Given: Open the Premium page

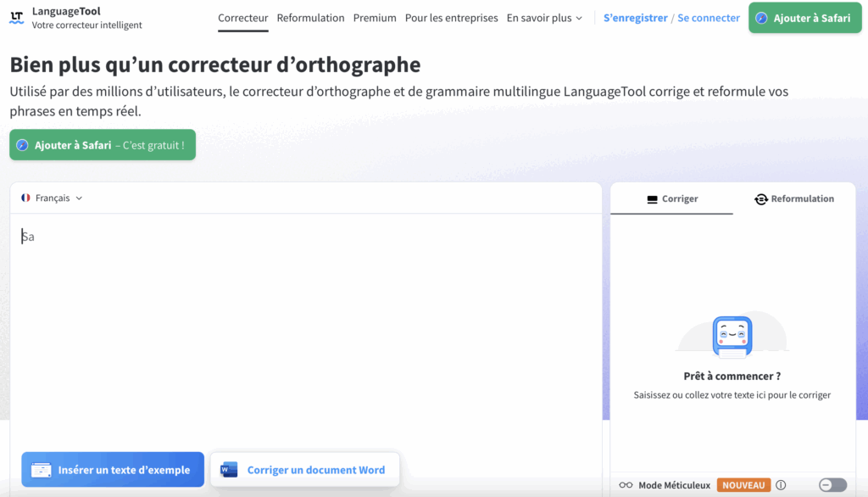Looking at the screenshot, I should [375, 18].
